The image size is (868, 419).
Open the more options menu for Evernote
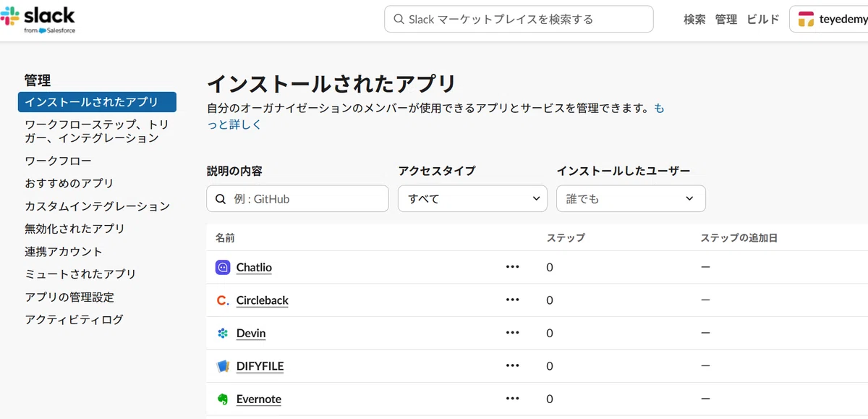[x=513, y=399]
